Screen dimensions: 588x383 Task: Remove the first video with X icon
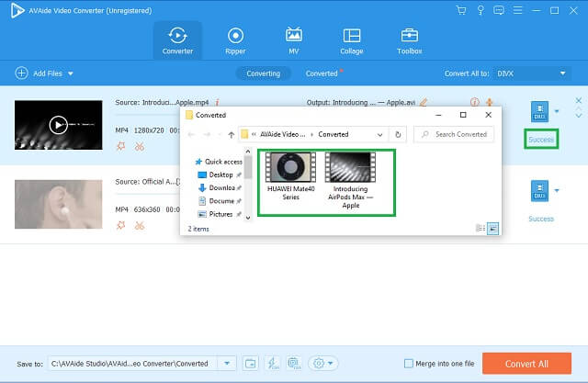coord(579,100)
